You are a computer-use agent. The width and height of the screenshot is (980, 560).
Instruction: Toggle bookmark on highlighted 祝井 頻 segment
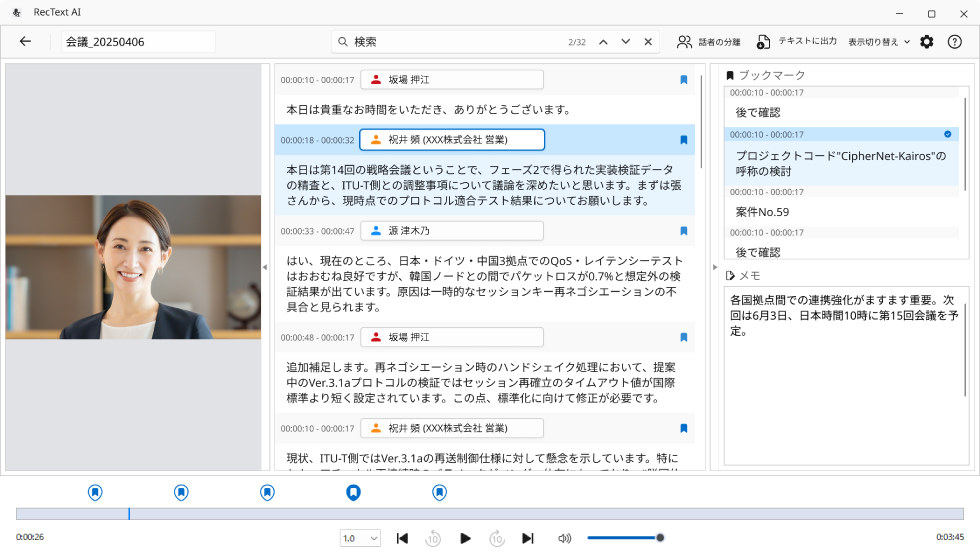684,140
